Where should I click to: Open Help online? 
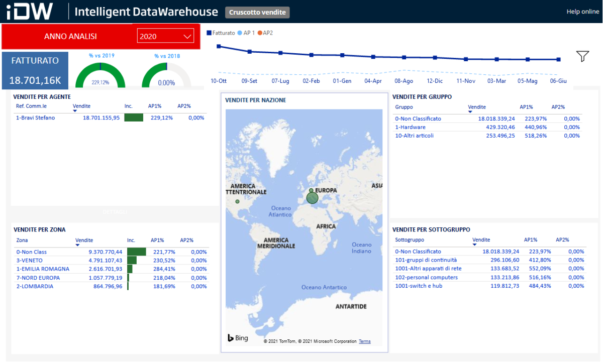pos(582,12)
